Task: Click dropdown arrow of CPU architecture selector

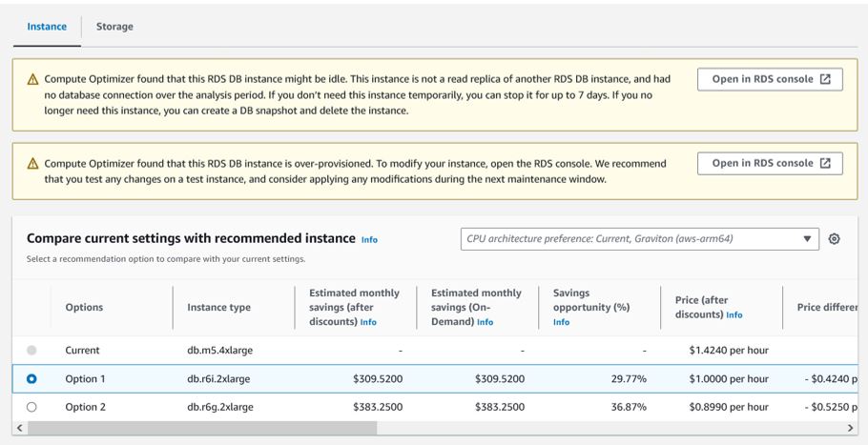Action: (x=807, y=239)
